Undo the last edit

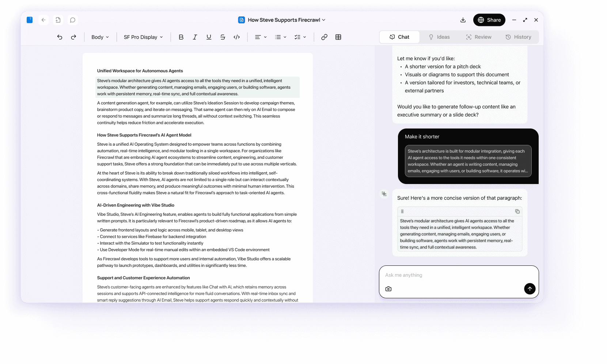point(60,37)
